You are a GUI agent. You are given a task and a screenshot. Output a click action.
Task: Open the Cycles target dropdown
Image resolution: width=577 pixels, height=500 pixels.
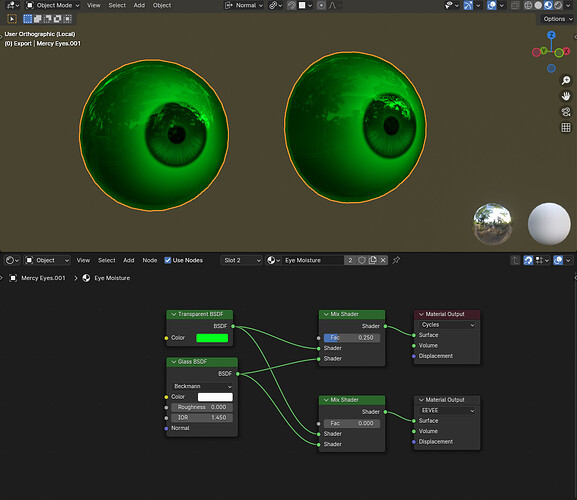click(x=447, y=325)
